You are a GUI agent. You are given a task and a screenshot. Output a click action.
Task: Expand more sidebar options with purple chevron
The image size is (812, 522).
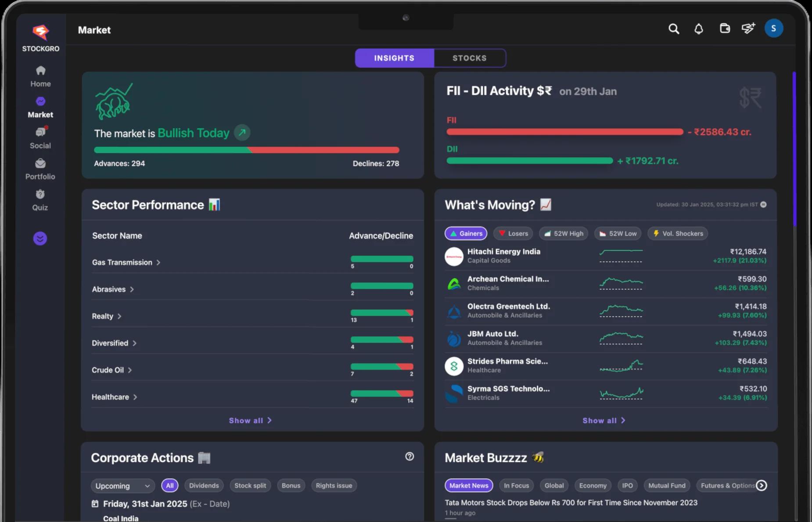pyautogui.click(x=40, y=238)
